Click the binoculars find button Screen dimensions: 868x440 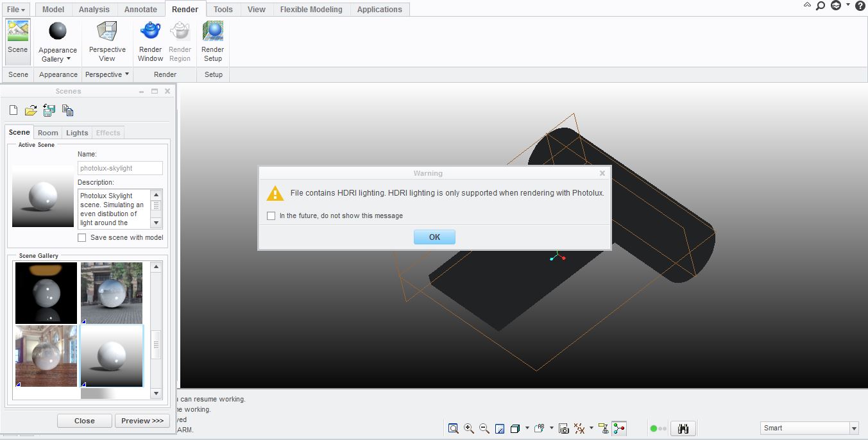click(683, 428)
